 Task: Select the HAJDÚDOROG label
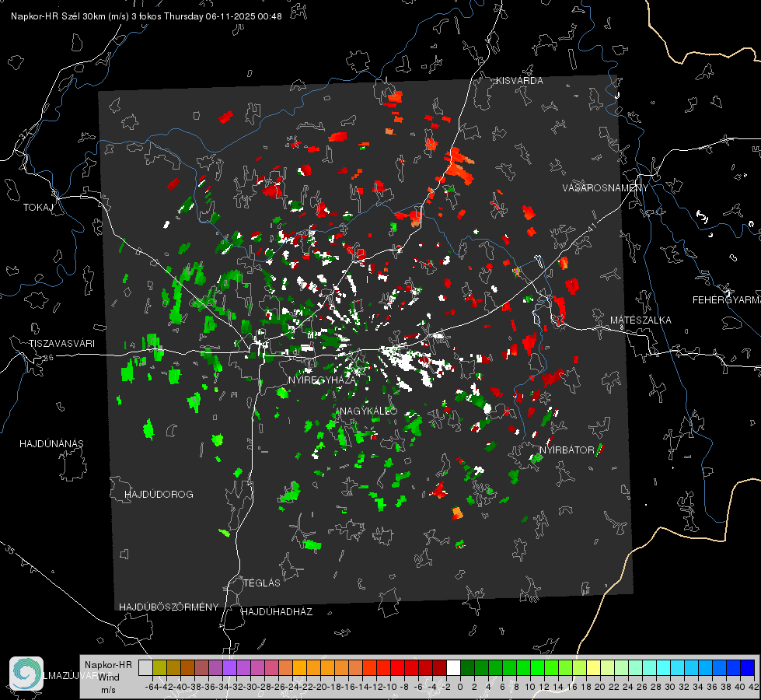[x=159, y=495]
